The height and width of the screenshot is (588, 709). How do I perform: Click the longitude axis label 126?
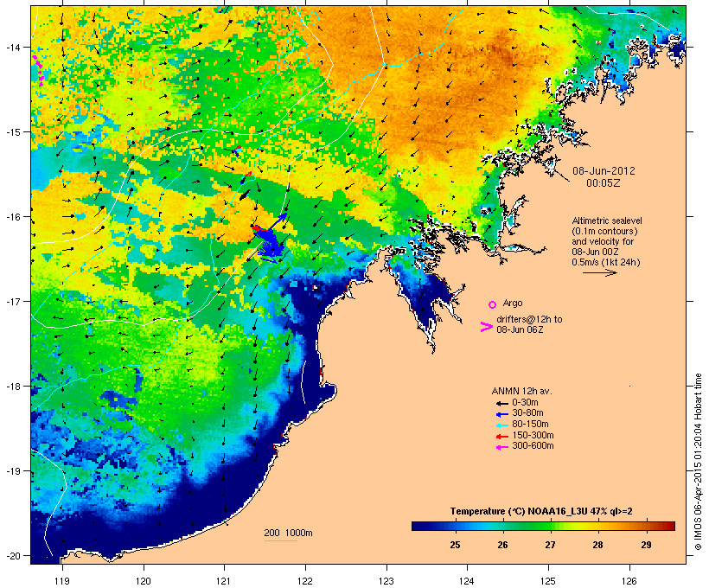click(629, 581)
